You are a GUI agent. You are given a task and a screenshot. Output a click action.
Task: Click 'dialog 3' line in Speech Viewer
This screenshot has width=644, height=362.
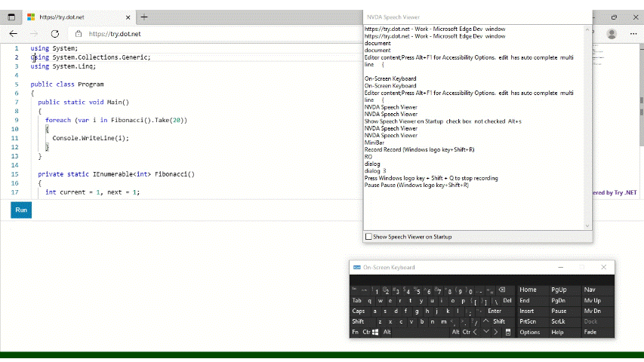click(x=375, y=170)
